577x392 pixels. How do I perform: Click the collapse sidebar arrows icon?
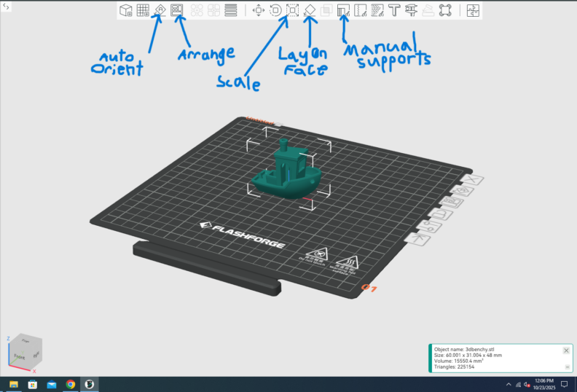pos(6,7)
